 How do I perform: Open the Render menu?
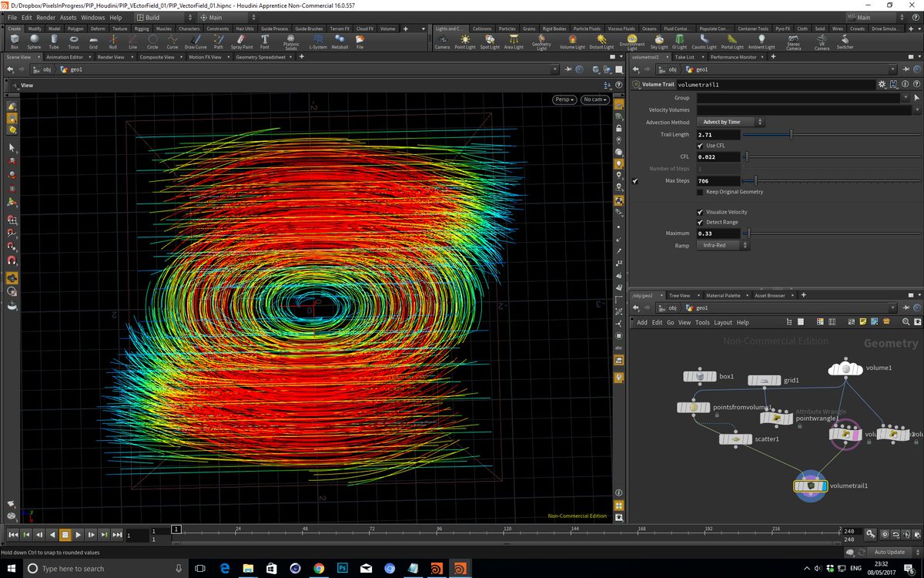tap(45, 17)
